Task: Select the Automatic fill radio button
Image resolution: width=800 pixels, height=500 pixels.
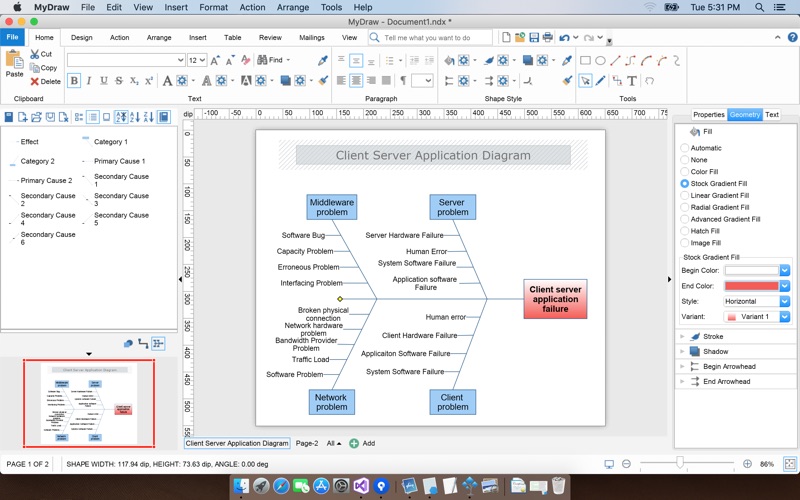Action: click(x=685, y=148)
